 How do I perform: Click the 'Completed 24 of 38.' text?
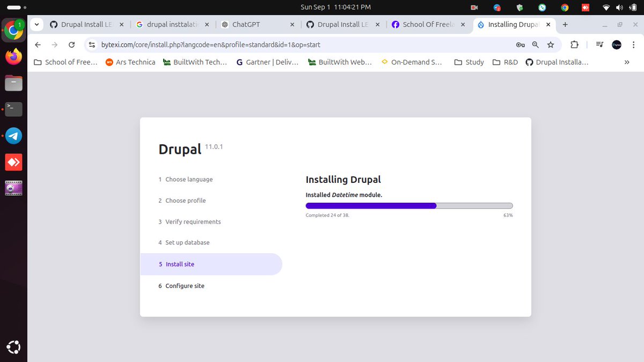pyautogui.click(x=327, y=215)
